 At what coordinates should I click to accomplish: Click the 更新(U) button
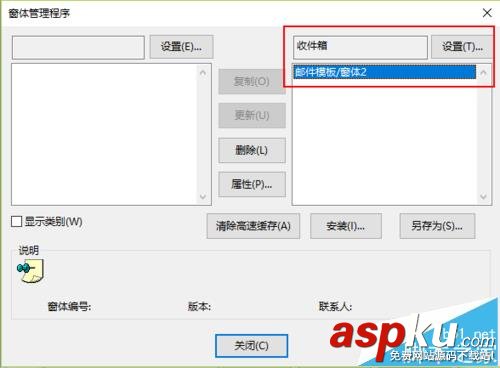(x=252, y=115)
